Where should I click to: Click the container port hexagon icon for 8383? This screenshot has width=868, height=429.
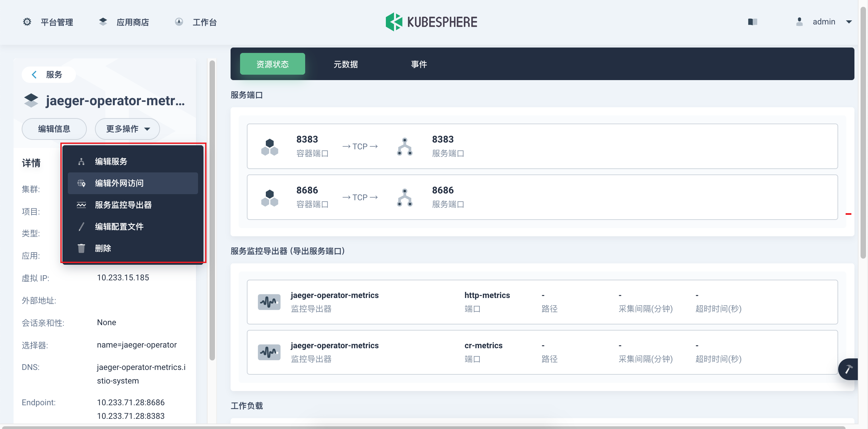[270, 146]
